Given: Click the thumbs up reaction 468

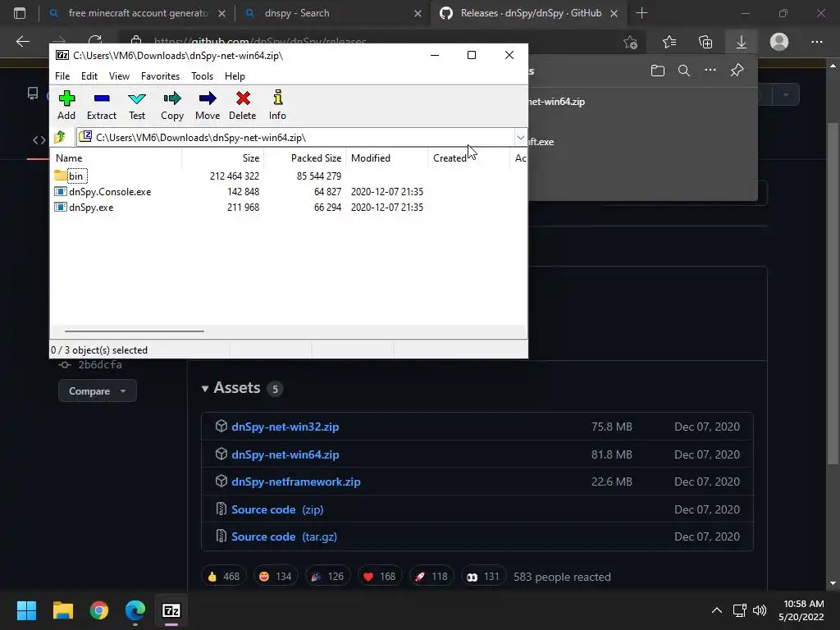Looking at the screenshot, I should tap(223, 577).
